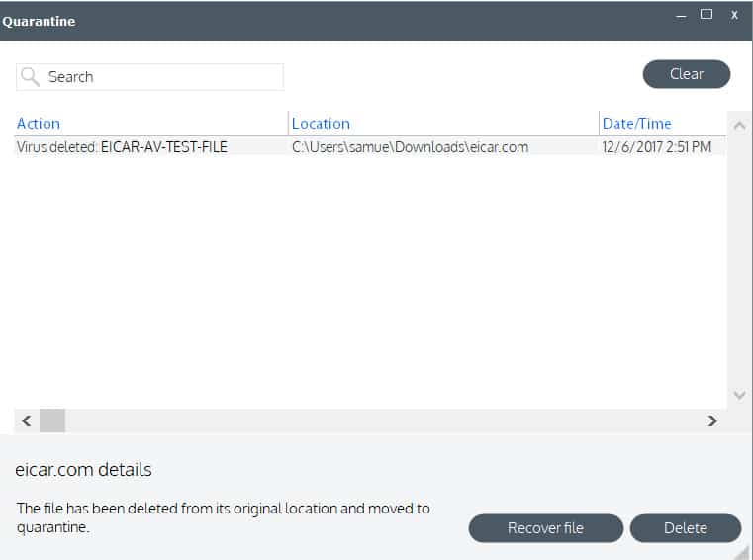The width and height of the screenshot is (753, 560).
Task: Click the magnifying glass search icon
Action: (x=30, y=77)
